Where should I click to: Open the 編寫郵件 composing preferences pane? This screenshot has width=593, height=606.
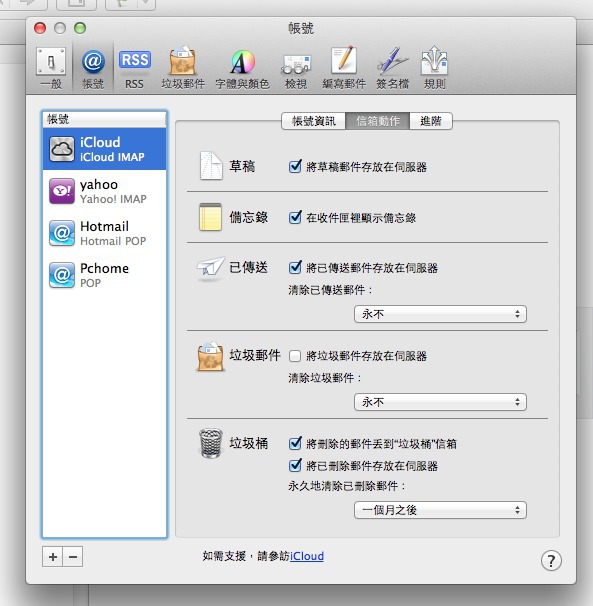tap(344, 68)
